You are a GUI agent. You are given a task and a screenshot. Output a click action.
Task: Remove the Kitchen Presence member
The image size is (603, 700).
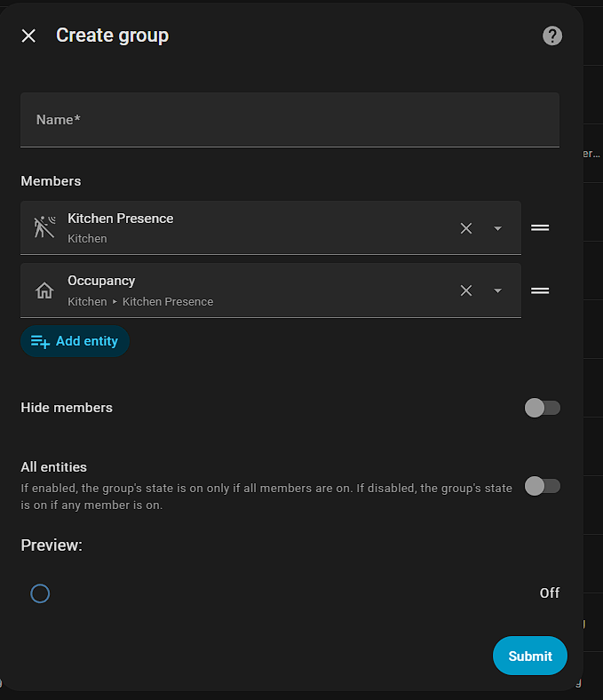click(x=466, y=228)
